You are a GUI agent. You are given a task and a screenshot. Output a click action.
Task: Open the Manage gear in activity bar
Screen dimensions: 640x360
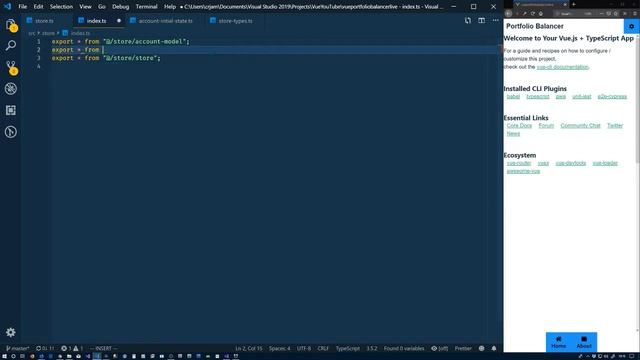11,332
